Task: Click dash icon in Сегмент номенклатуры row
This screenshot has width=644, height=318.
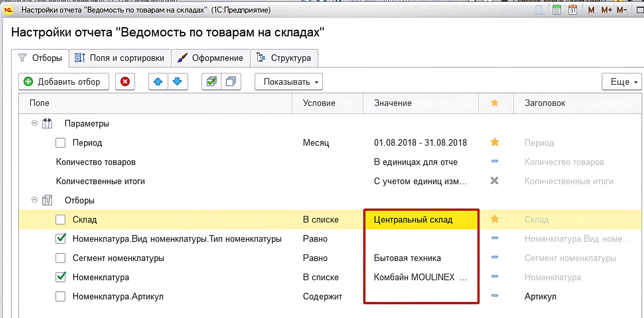Action: (495, 257)
